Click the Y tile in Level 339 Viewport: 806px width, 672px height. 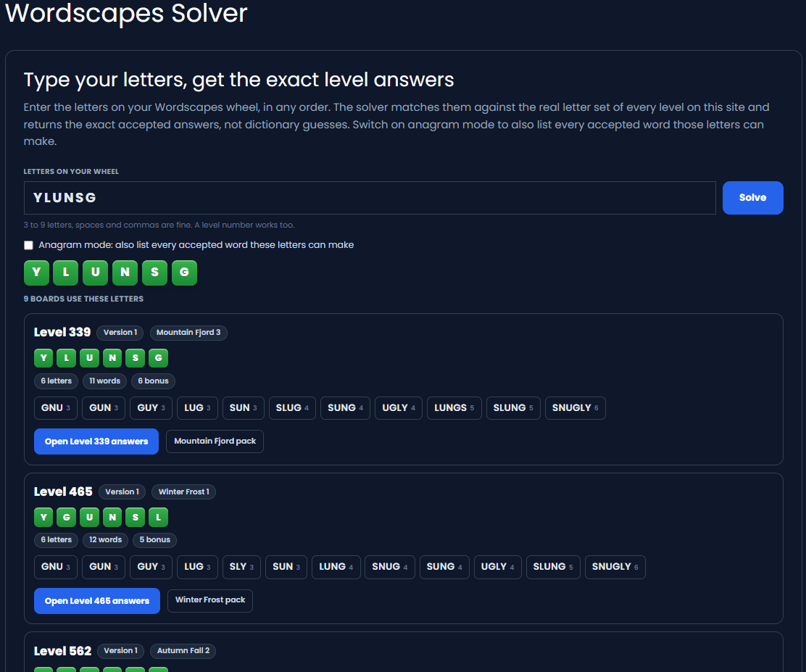pos(43,358)
